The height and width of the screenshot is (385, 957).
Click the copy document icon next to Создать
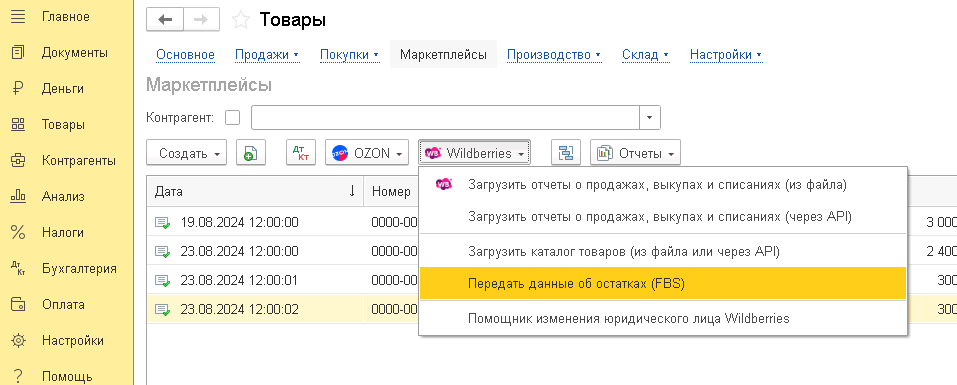[251, 153]
